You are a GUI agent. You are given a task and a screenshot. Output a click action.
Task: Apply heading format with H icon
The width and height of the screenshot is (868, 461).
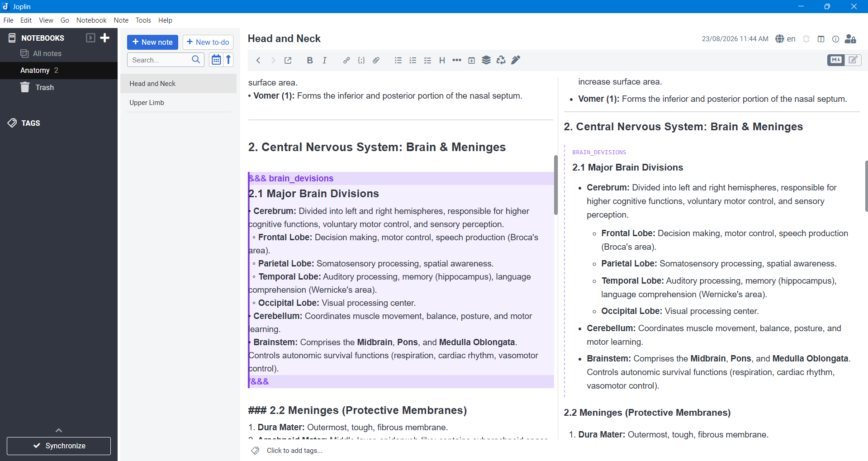coord(442,60)
